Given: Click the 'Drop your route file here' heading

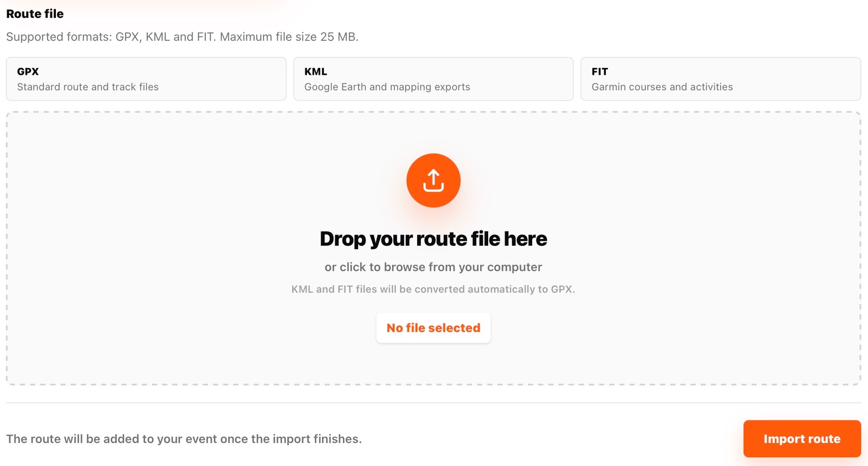Looking at the screenshot, I should pos(433,239).
